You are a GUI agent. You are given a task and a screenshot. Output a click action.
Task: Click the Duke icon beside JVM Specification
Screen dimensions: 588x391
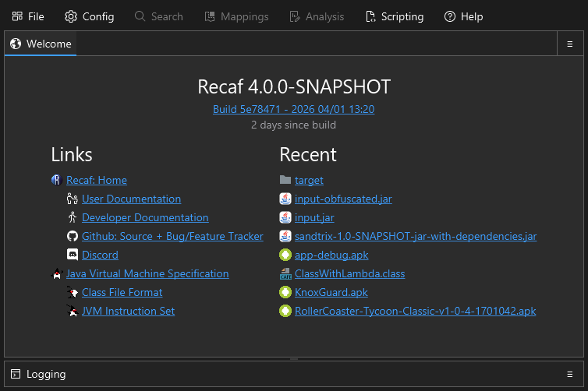click(57, 273)
